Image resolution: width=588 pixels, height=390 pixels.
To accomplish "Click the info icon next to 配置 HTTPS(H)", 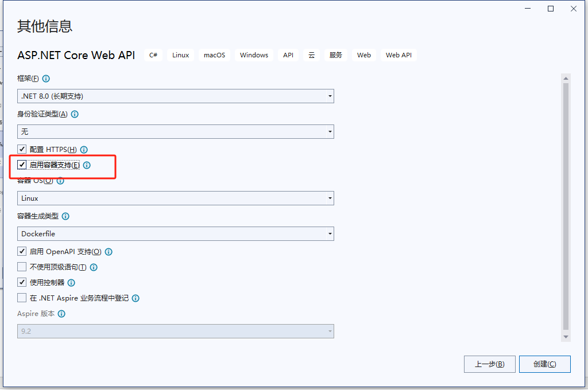I will click(x=84, y=150).
